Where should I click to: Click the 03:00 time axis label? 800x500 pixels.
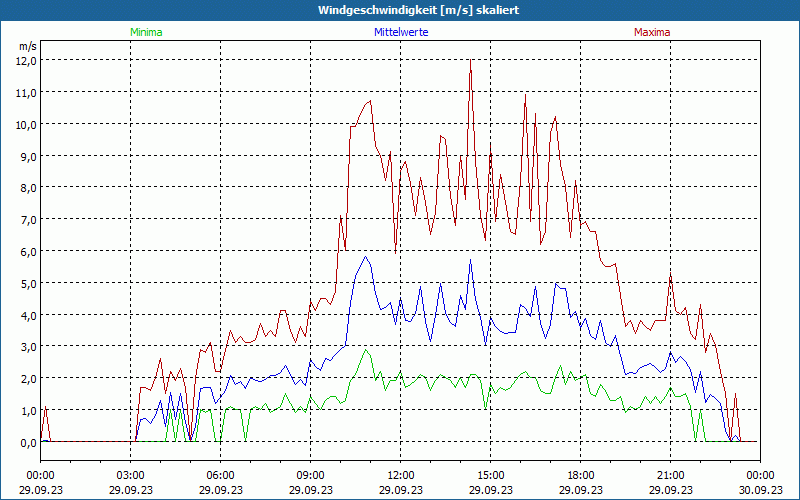point(131,476)
